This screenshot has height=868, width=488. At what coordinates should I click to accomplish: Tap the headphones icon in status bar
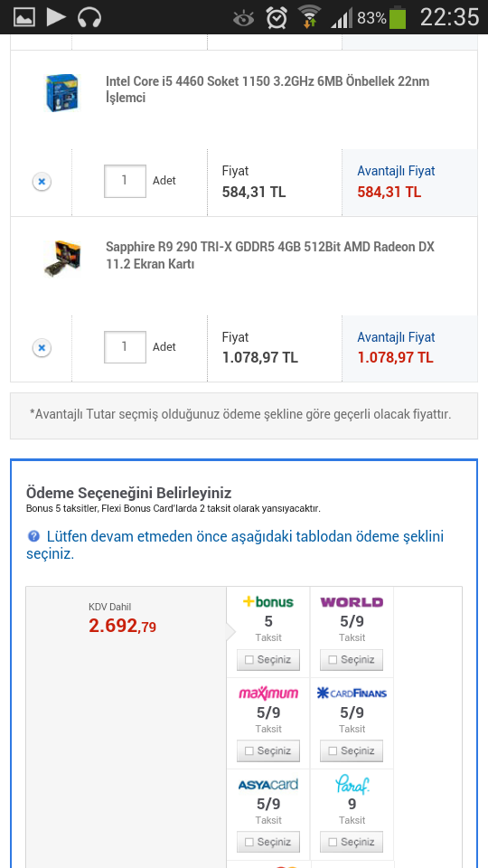(x=89, y=17)
